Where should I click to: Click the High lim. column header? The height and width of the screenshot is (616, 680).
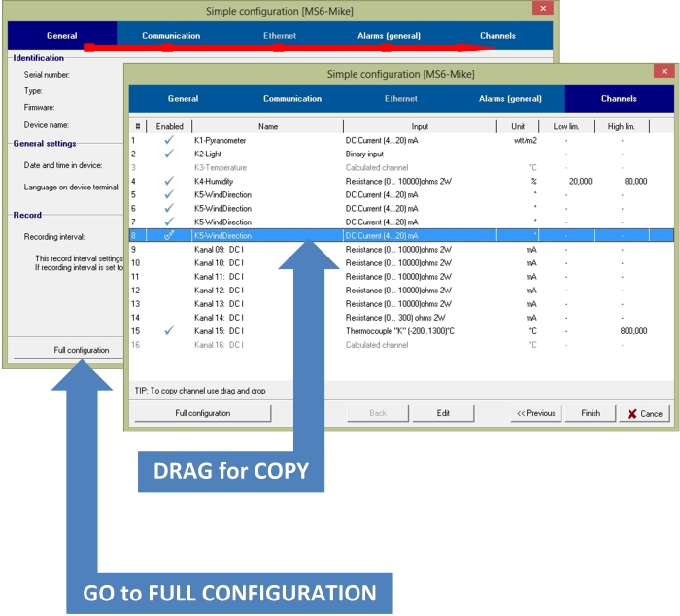click(621, 126)
